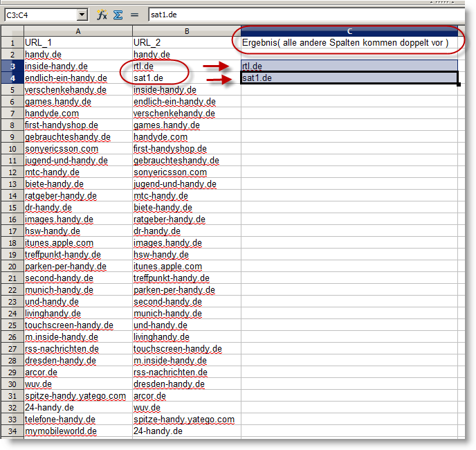
Task: Click gebrauchteshandy.de in column A
Action: click(78, 137)
